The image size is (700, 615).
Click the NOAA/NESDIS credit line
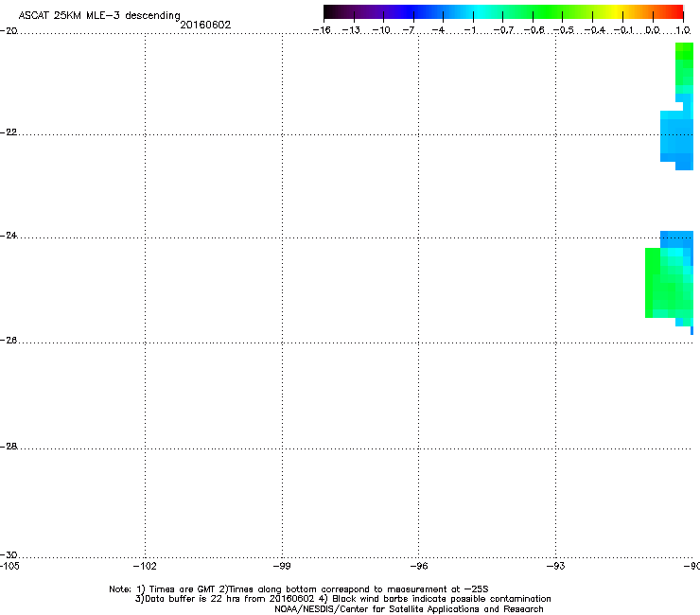409,609
